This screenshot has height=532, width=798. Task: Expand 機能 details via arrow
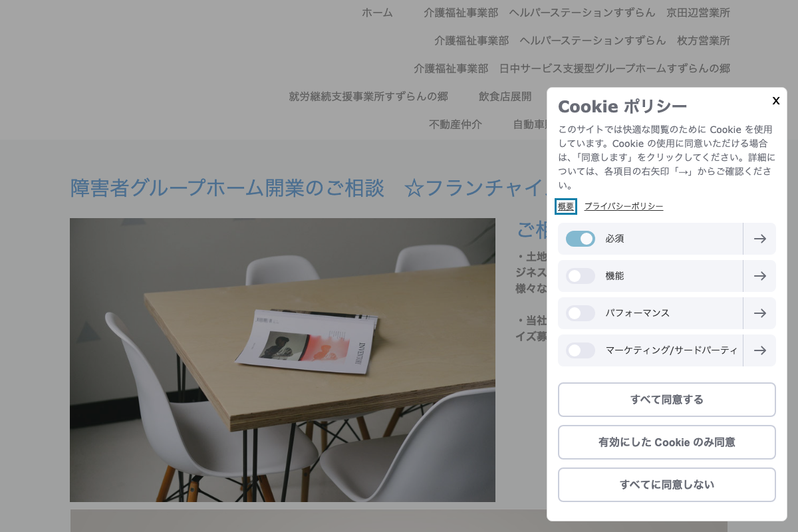click(759, 276)
